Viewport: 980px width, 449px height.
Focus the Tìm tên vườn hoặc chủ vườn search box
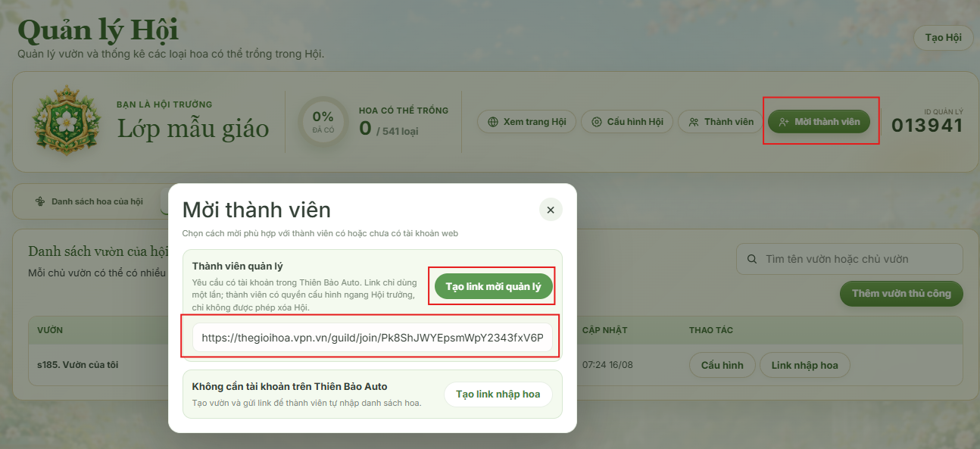[850, 259]
